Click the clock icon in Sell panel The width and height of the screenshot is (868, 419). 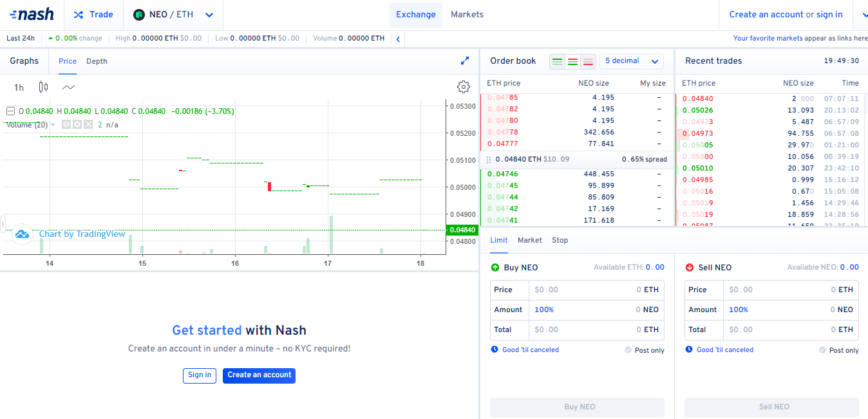tap(689, 349)
